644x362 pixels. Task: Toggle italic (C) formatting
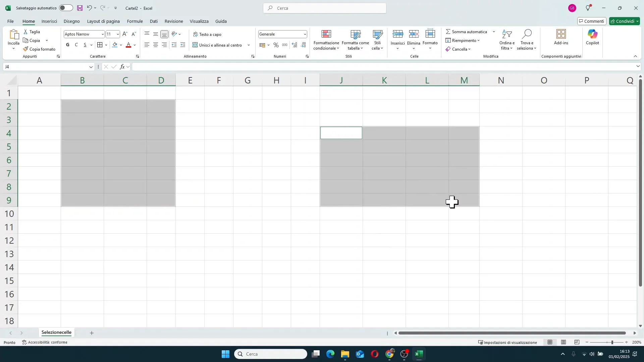pos(76,45)
